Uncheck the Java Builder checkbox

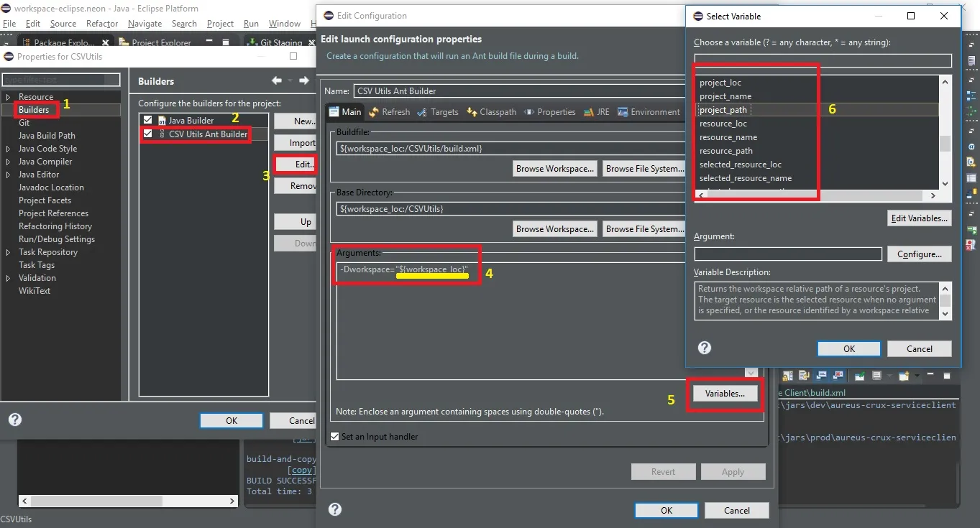point(148,121)
